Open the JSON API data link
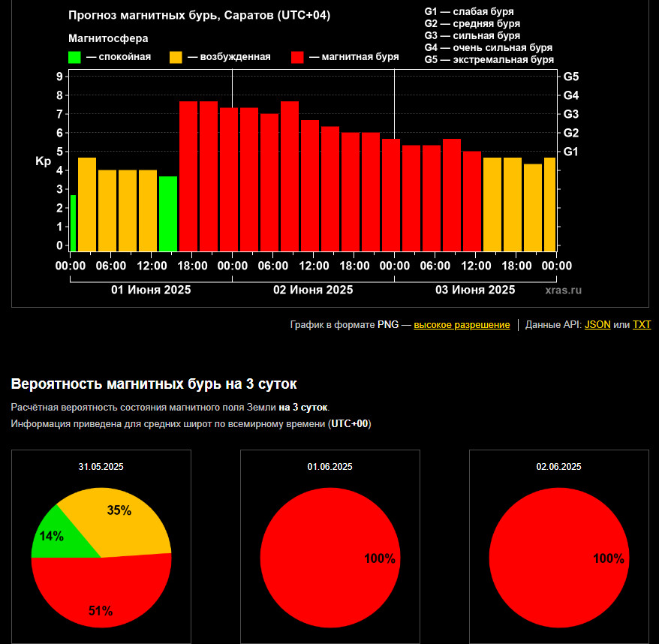The image size is (659, 644). (597, 325)
